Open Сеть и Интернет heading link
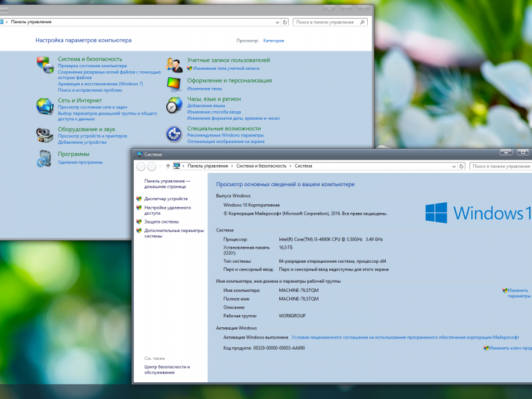 [x=80, y=100]
